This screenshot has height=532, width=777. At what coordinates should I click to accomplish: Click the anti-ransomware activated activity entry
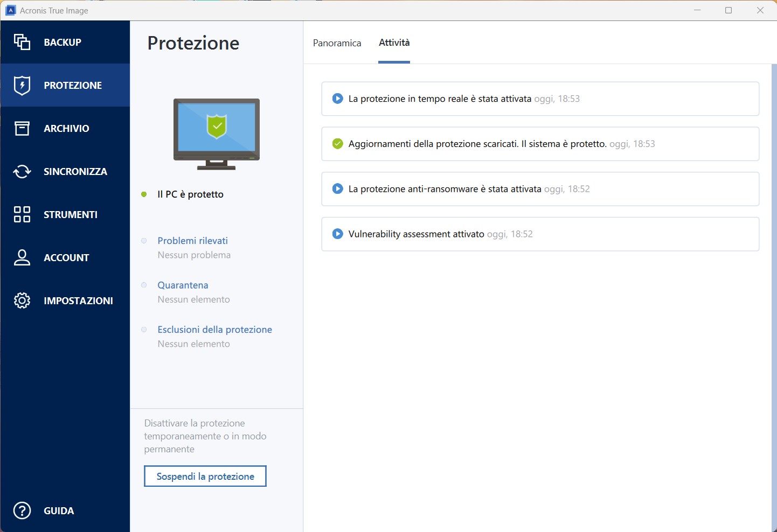click(x=540, y=189)
